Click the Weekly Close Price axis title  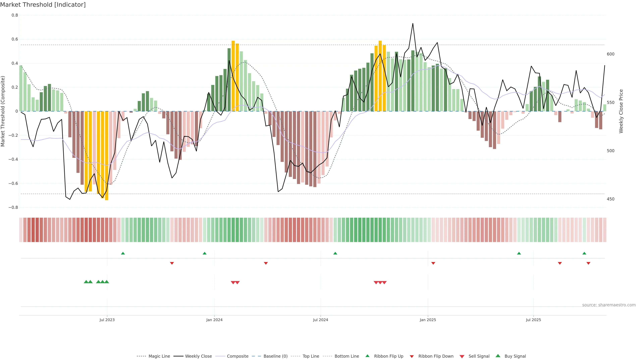[621, 111]
